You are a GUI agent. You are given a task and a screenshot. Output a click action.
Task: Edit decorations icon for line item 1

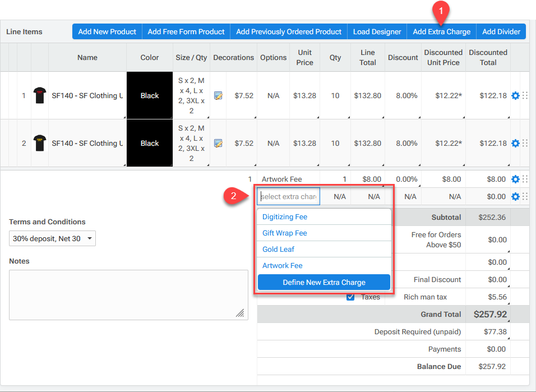(x=218, y=96)
